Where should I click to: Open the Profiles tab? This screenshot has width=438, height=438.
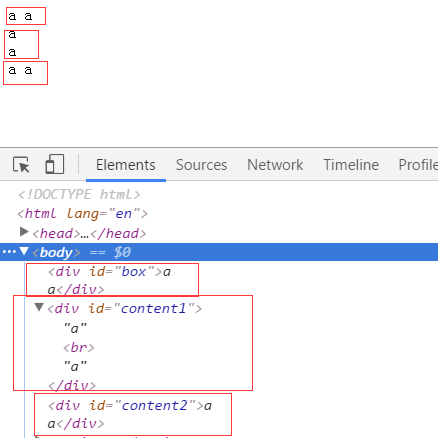click(x=418, y=165)
